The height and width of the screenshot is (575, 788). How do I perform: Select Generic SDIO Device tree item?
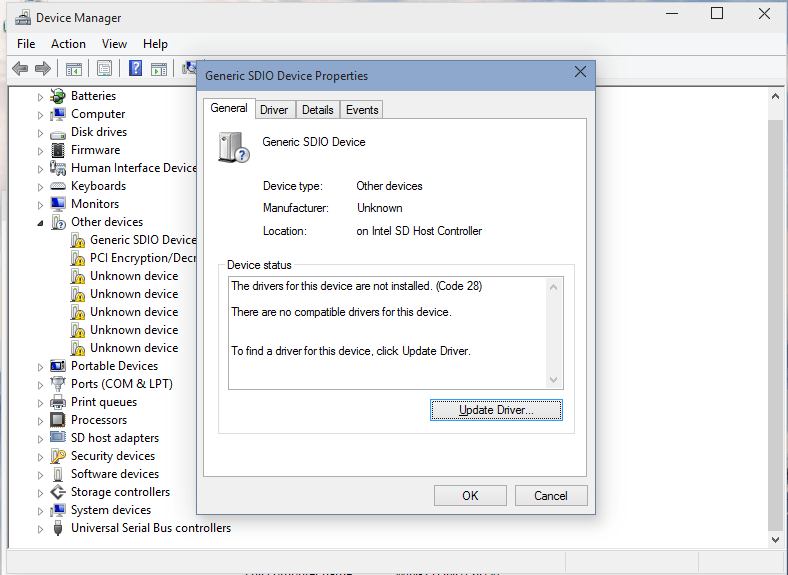tap(143, 240)
